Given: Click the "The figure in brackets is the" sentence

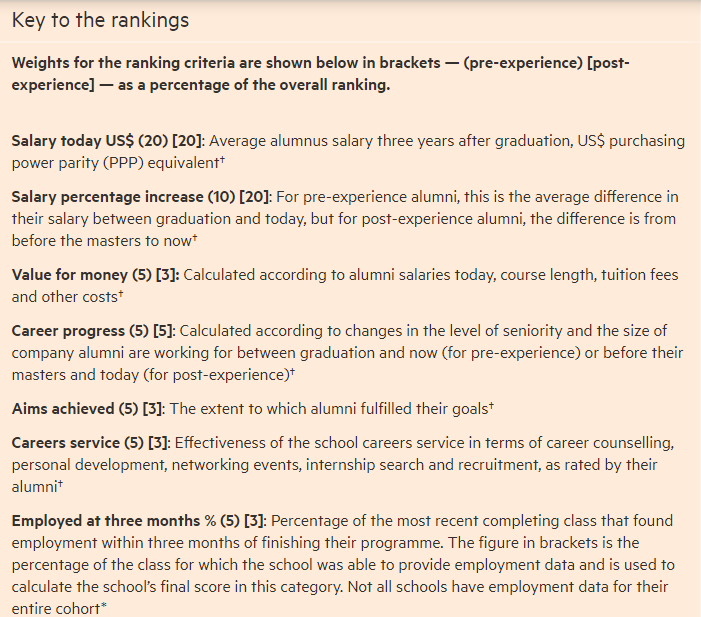Looking at the screenshot, I should (544, 543).
